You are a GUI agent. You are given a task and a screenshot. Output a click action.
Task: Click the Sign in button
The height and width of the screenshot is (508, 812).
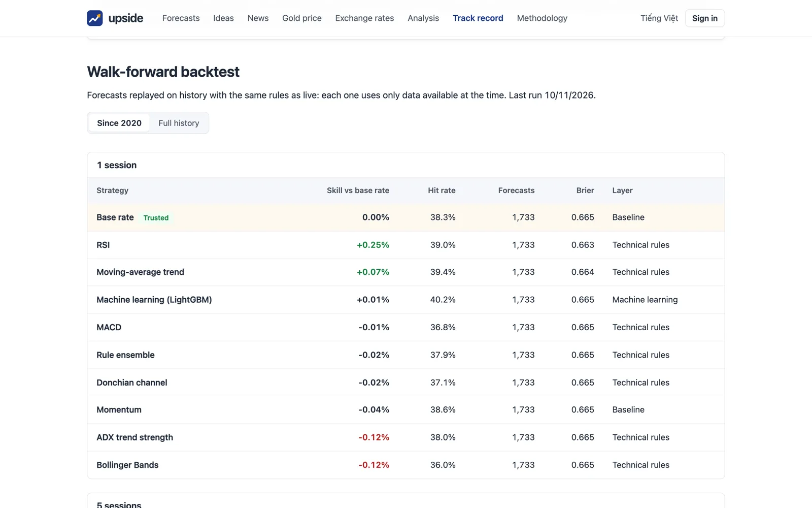(x=705, y=18)
